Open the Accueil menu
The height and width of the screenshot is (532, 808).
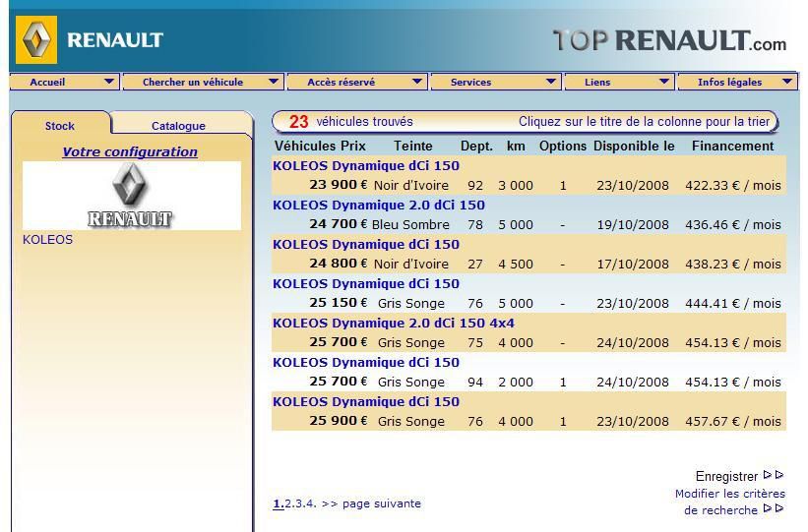(64, 82)
